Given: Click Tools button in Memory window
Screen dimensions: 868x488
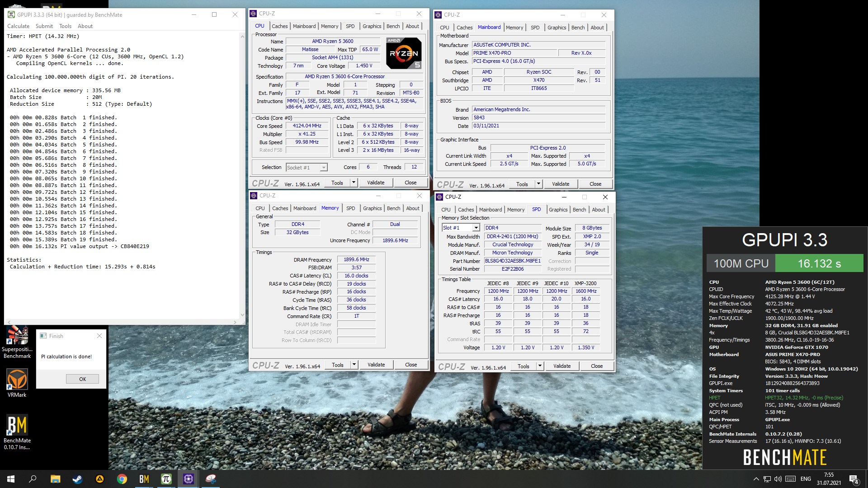Looking at the screenshot, I should [x=338, y=365].
